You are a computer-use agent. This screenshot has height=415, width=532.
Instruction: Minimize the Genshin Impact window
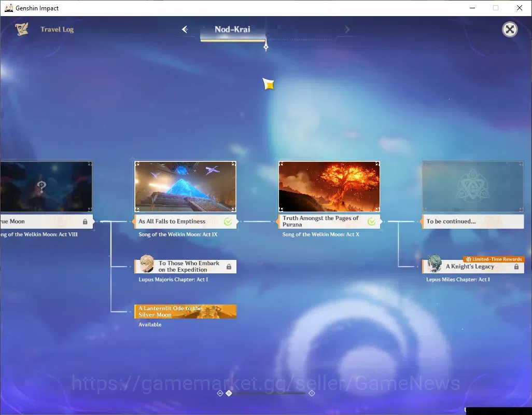(472, 8)
